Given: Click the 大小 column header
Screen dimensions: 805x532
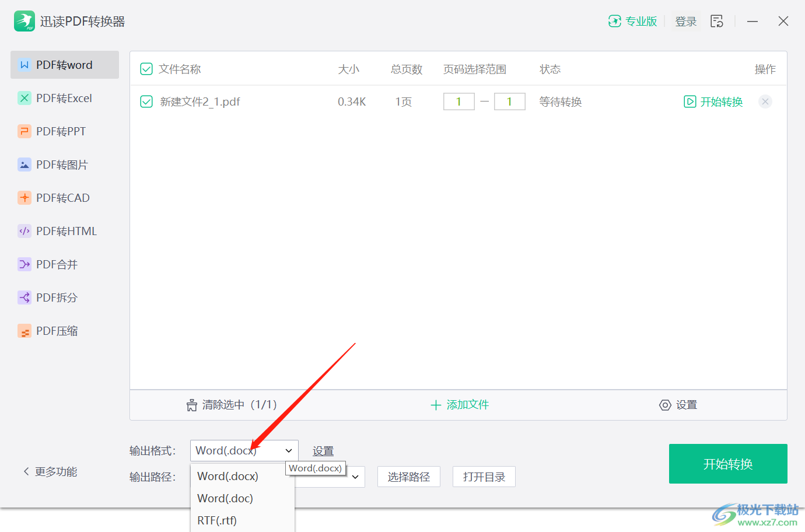Looking at the screenshot, I should click(349, 69).
